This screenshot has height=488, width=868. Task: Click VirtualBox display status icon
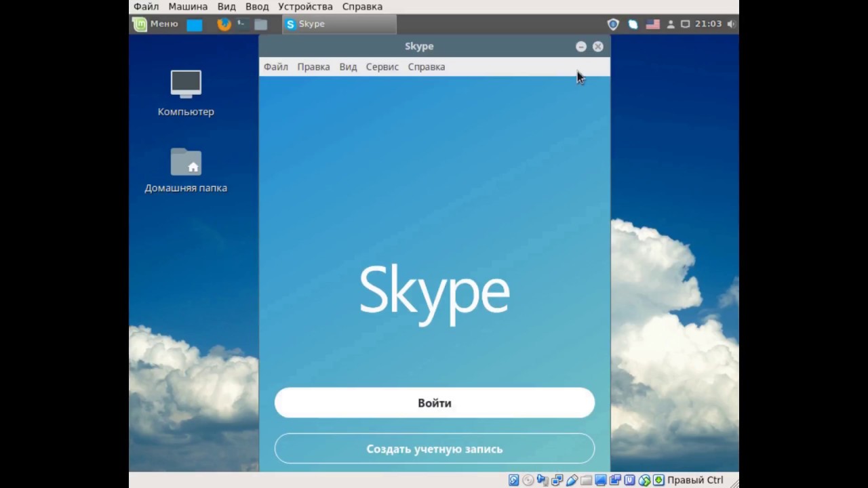[600, 480]
